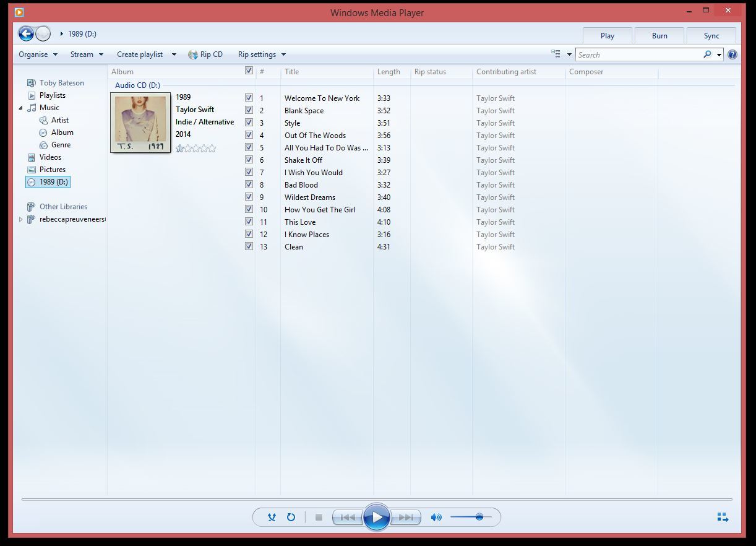The image size is (756, 546).
Task: Click the Windows Media Player title icon
Action: pyautogui.click(x=19, y=12)
